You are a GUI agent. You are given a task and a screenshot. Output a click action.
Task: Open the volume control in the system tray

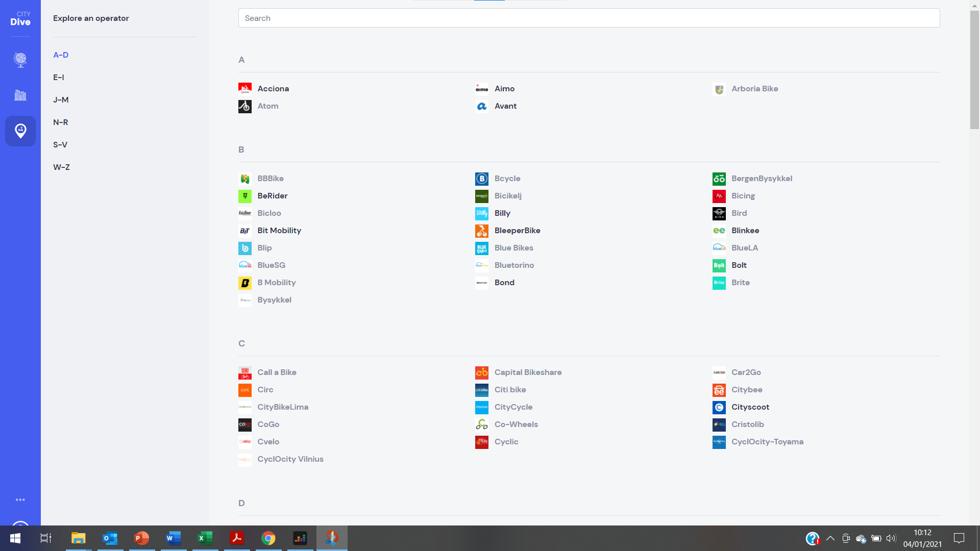pyautogui.click(x=892, y=538)
